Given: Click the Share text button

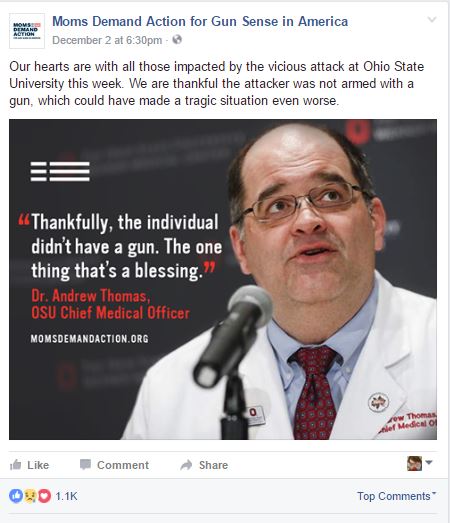Looking at the screenshot, I should 213,465.
